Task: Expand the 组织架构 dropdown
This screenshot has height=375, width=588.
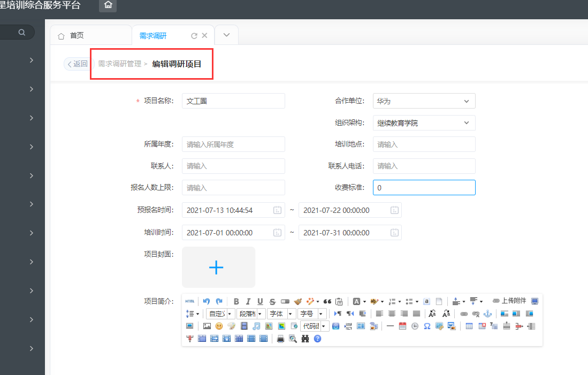Action: (x=424, y=123)
